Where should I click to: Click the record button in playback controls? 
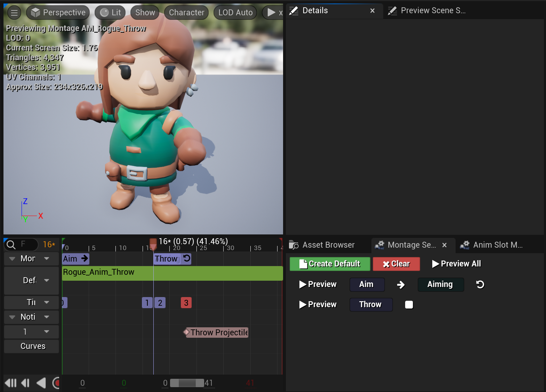pyautogui.click(x=56, y=383)
